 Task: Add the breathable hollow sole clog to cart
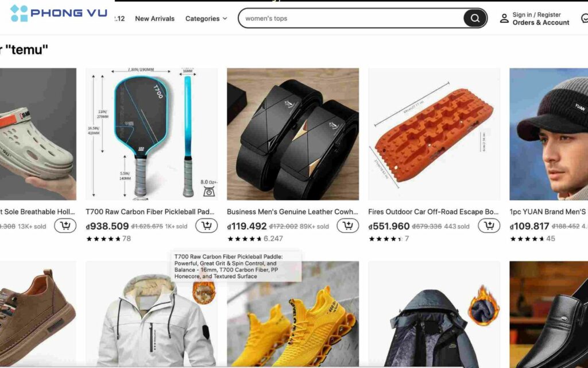coord(65,225)
